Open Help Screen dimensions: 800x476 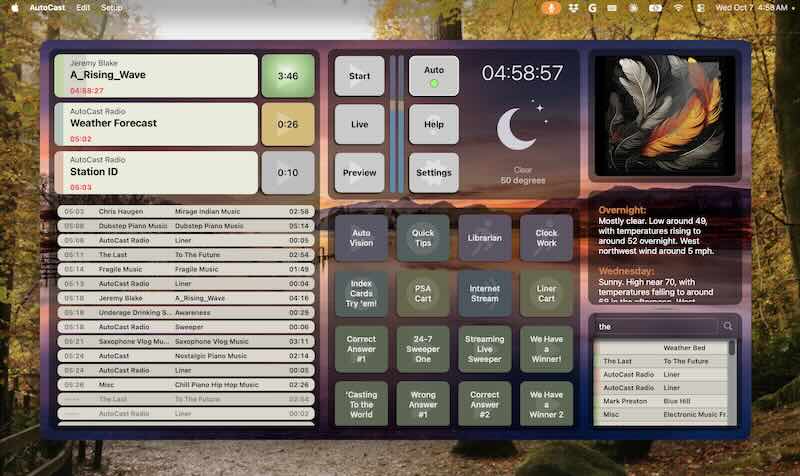pyautogui.click(x=434, y=124)
